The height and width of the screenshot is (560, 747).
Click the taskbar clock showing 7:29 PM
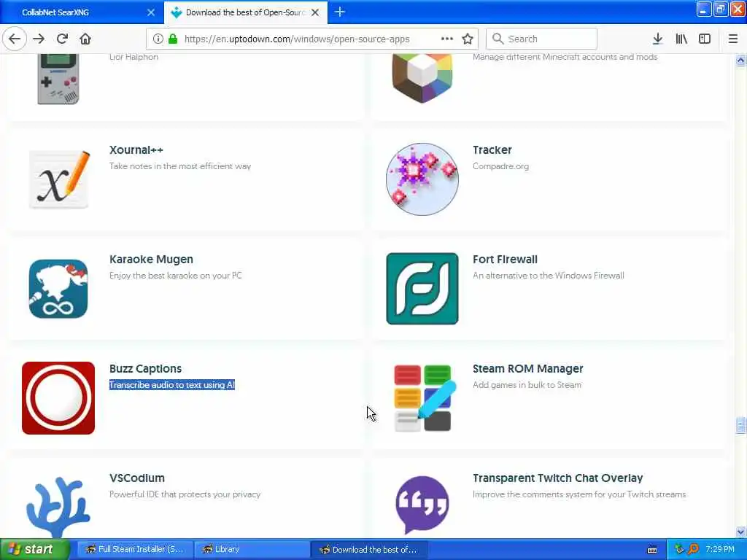tap(720, 550)
